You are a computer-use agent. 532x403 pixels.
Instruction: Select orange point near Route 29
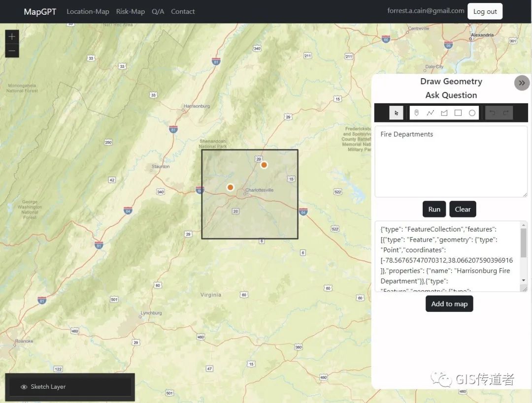[x=264, y=165]
